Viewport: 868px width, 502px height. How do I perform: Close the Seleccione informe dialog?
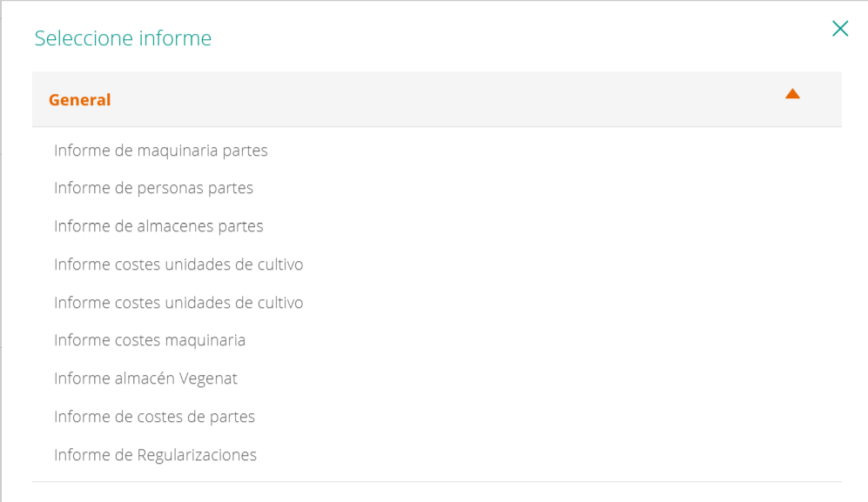click(x=839, y=29)
